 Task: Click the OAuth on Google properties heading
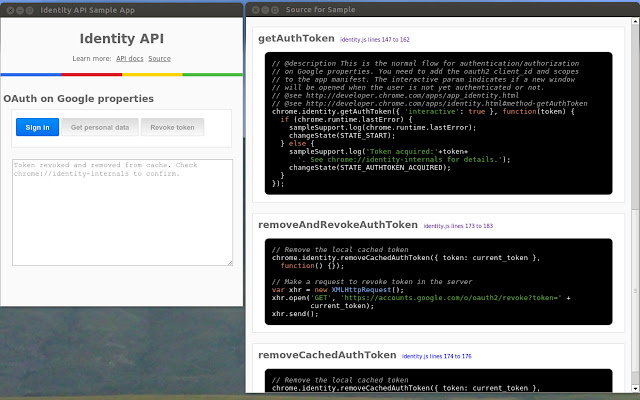[78, 98]
